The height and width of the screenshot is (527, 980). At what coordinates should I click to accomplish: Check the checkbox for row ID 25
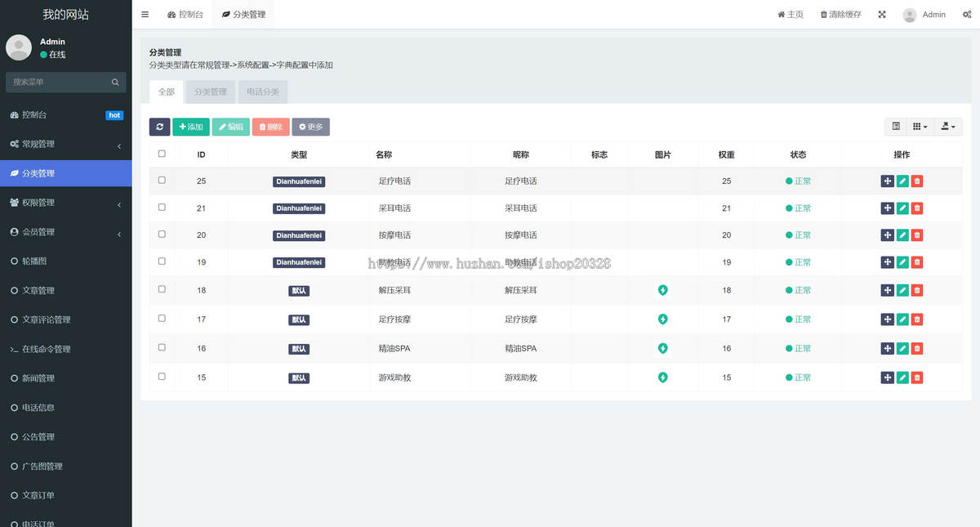tap(162, 180)
